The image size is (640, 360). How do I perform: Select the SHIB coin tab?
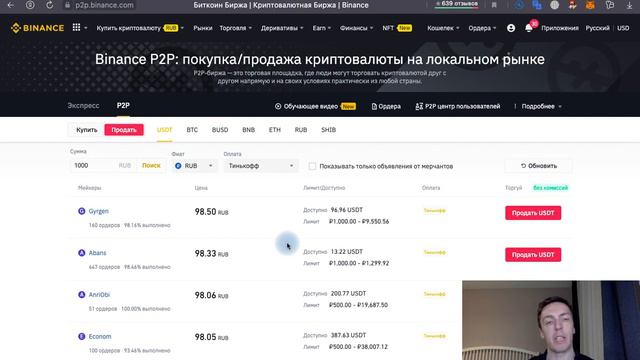pyautogui.click(x=328, y=130)
